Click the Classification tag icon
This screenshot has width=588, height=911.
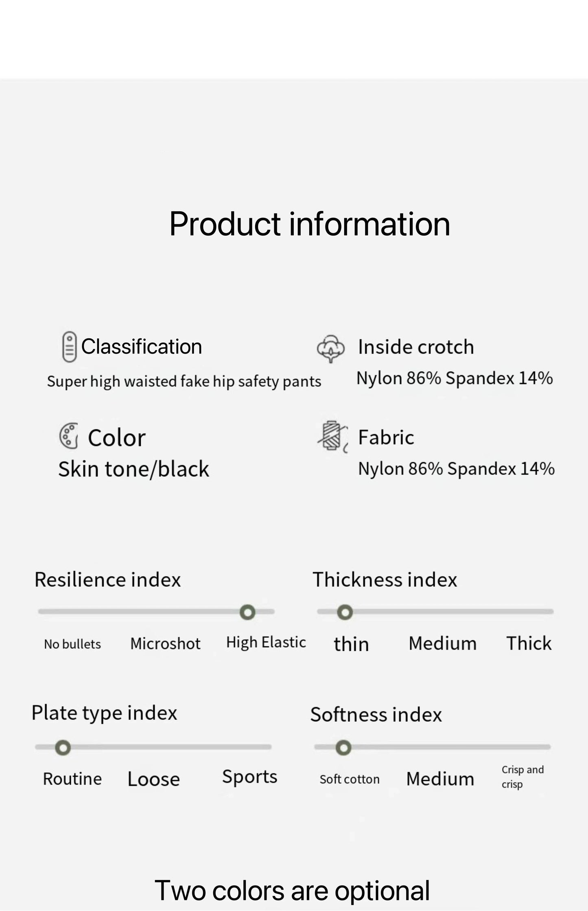tap(69, 347)
